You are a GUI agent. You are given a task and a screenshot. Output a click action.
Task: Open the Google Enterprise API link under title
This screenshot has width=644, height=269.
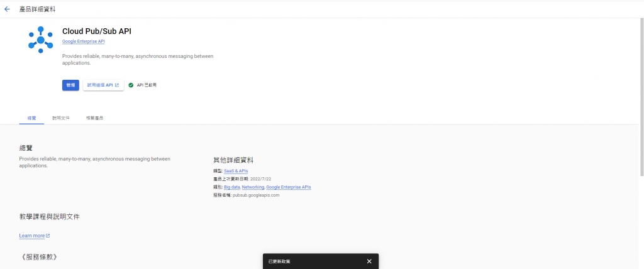click(84, 41)
